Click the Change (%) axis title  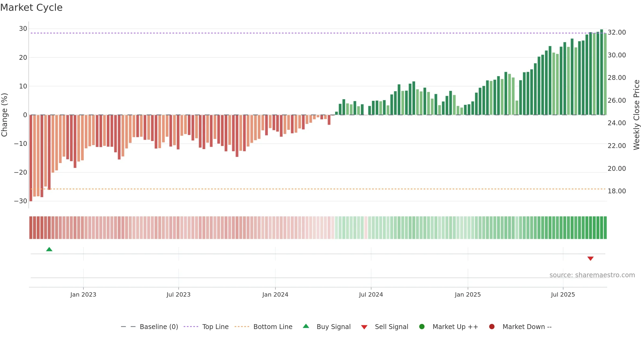click(x=5, y=115)
